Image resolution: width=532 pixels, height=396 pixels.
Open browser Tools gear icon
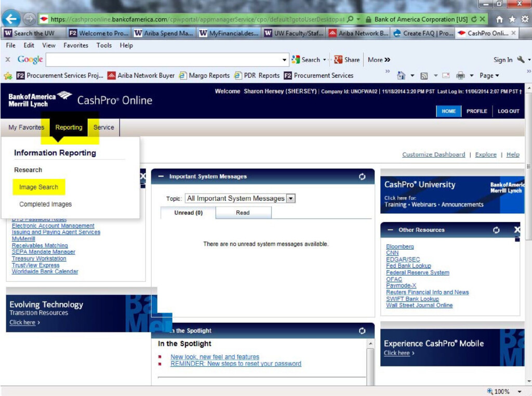pyautogui.click(x=525, y=19)
